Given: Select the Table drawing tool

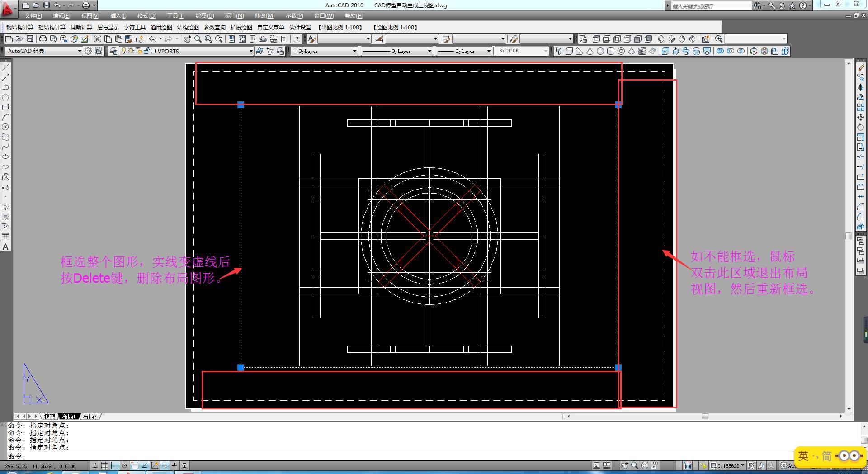Looking at the screenshot, I should pos(5,237).
